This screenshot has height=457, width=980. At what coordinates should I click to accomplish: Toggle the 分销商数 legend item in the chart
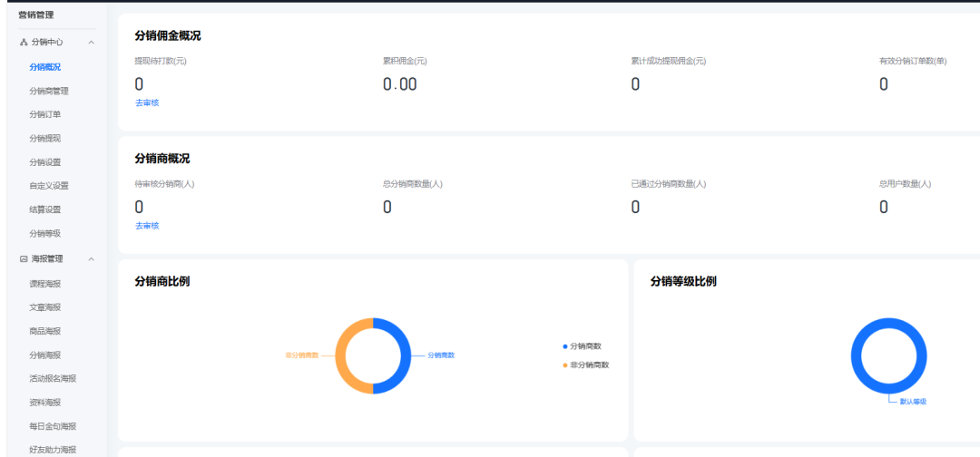585,346
